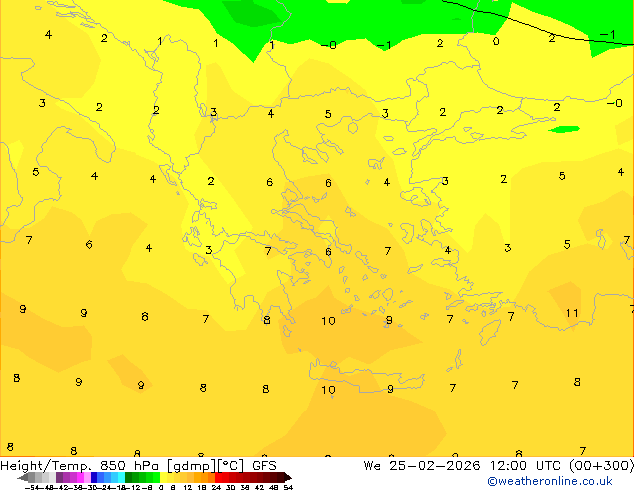The height and width of the screenshot is (490, 634).
Task: Pick the dark blue swatch in the legend
Action: [x=94, y=477]
